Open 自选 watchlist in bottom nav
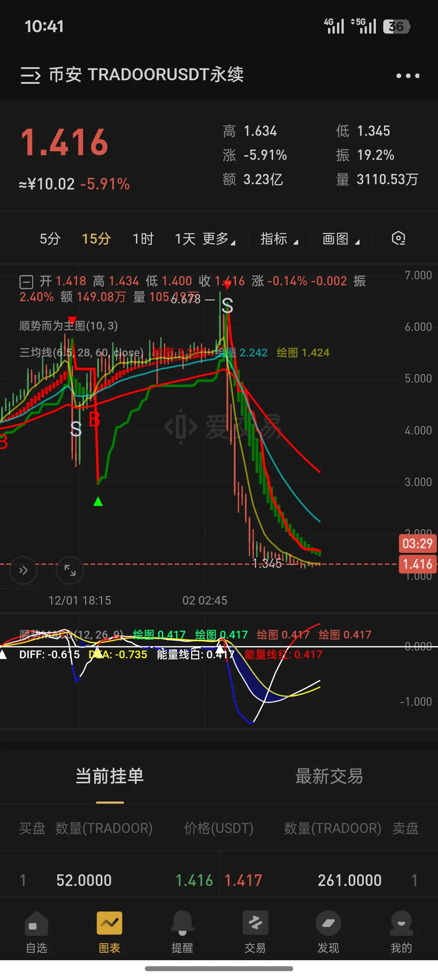This screenshot has width=438, height=980. click(36, 932)
